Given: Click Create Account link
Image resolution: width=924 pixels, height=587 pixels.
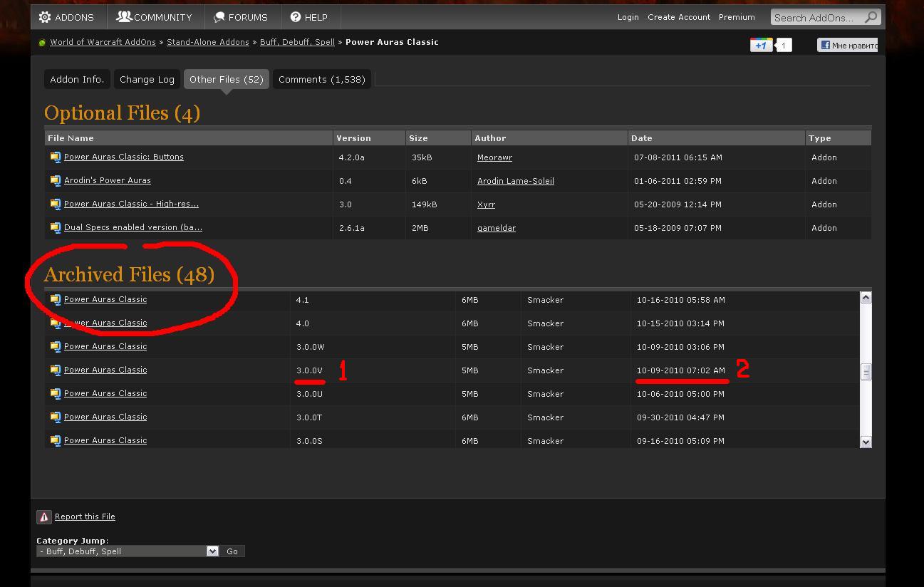Looking at the screenshot, I should point(678,17).
